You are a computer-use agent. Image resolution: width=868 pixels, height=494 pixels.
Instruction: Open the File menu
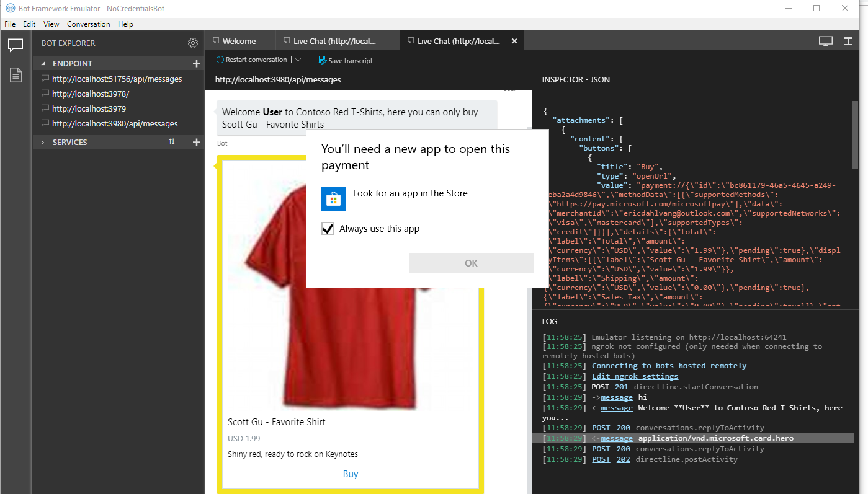(10, 24)
